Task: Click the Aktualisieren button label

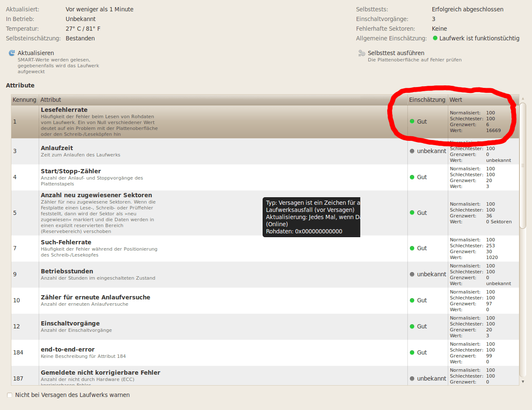Action: pos(36,53)
